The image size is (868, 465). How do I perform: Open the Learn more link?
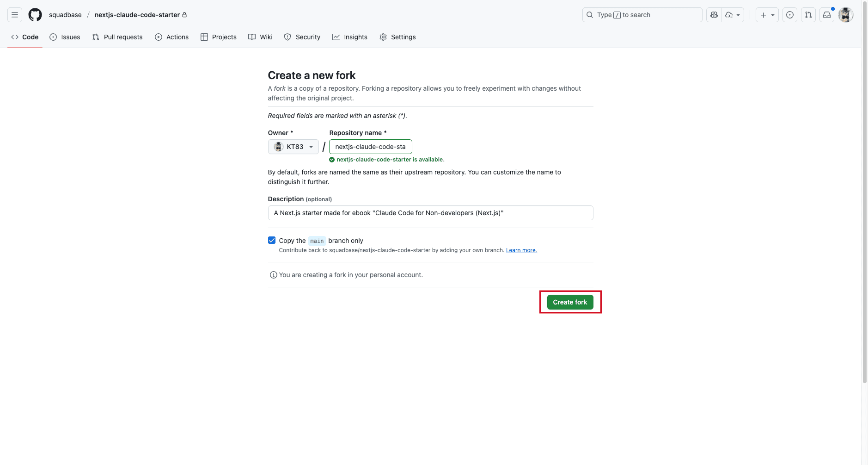(x=521, y=250)
